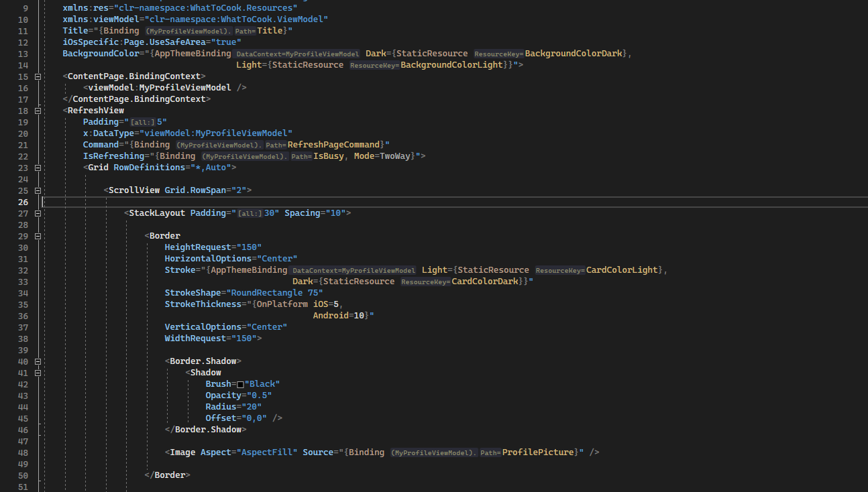Click line number 26 in the gutter

pyautogui.click(x=23, y=201)
